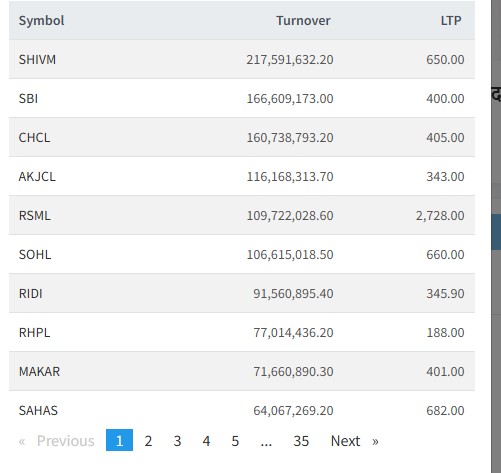
Task: Jump to last page 35
Action: tap(301, 441)
